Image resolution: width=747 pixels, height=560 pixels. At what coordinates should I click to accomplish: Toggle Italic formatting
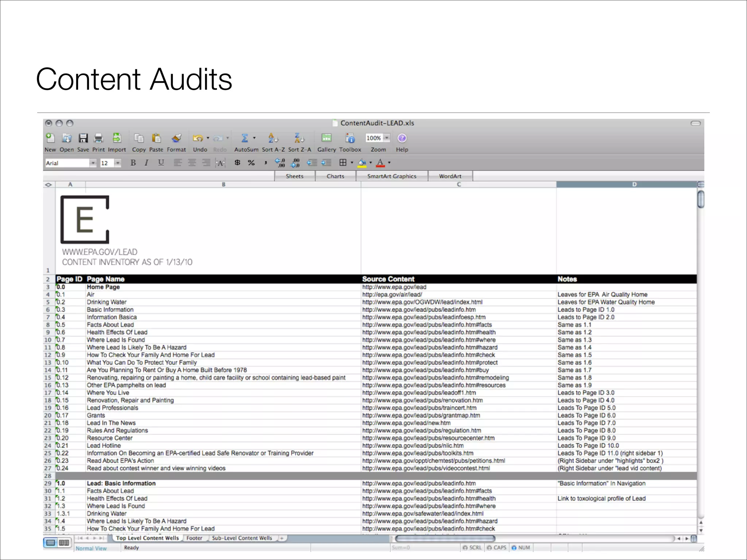point(146,163)
